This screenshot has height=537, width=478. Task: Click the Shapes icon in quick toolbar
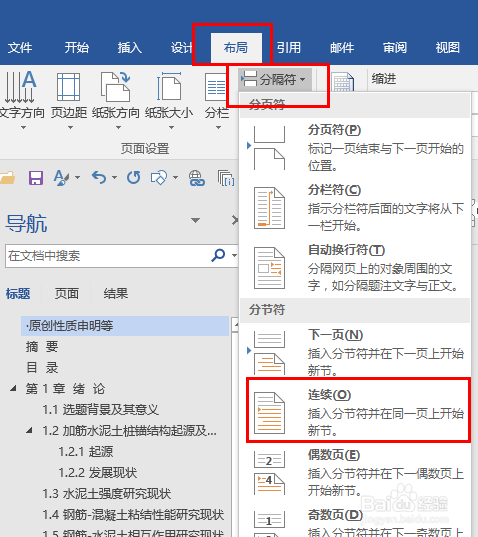click(x=159, y=178)
